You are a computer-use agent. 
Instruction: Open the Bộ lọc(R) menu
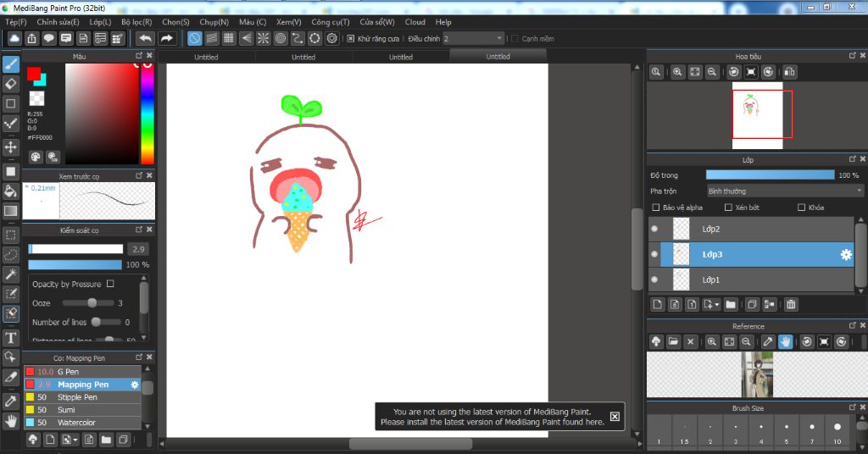click(x=136, y=22)
